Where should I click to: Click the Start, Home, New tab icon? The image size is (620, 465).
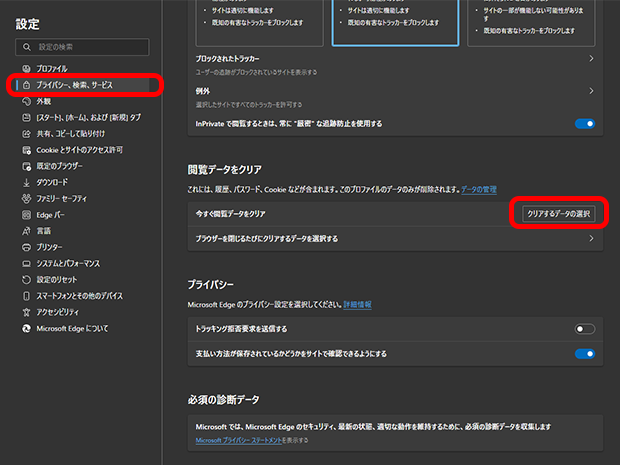[26, 117]
